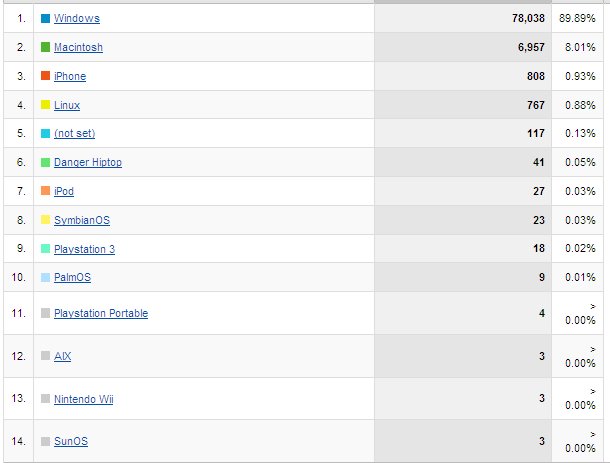
Task: Click the Macintosh link
Action: 78,48
